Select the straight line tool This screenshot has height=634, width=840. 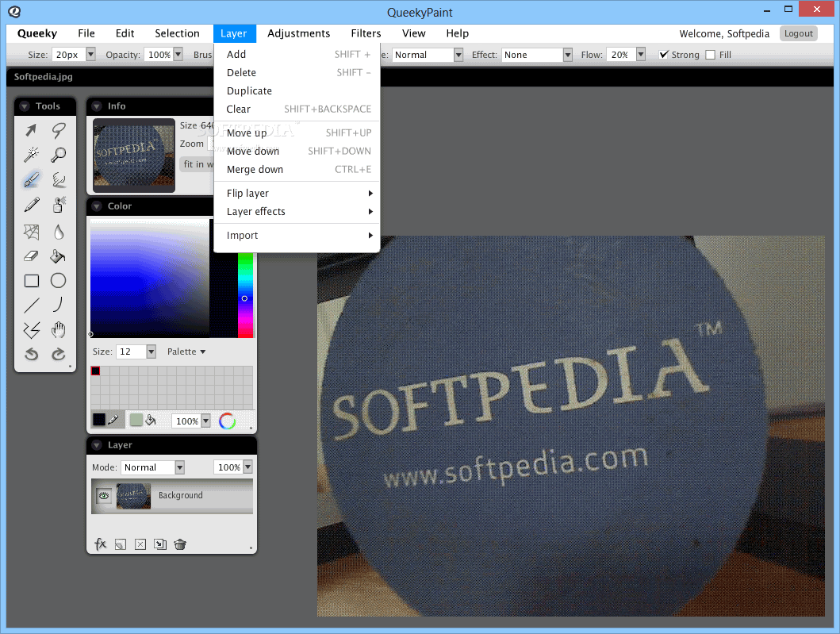(31, 305)
